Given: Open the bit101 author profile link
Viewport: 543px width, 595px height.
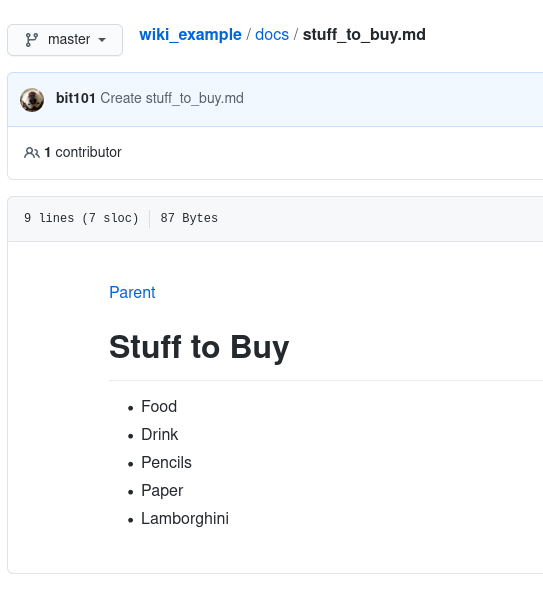Looking at the screenshot, I should click(x=76, y=98).
